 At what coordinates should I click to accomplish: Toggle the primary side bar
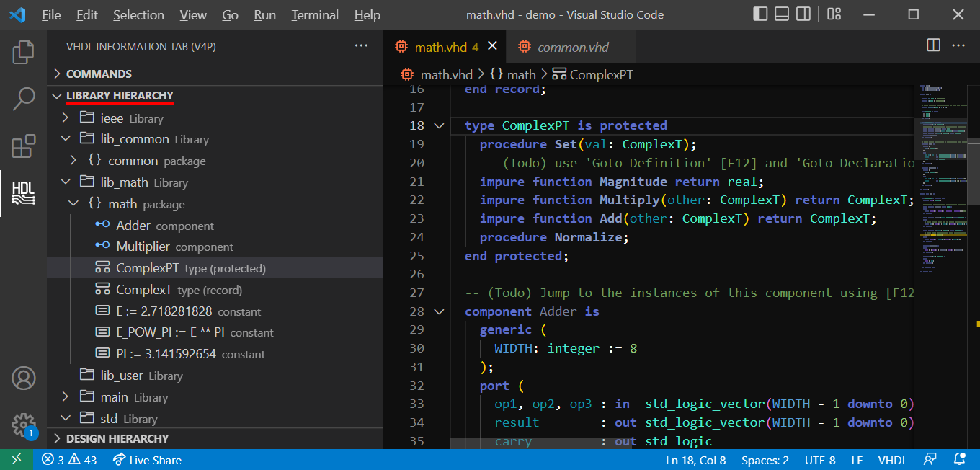pyautogui.click(x=760, y=14)
